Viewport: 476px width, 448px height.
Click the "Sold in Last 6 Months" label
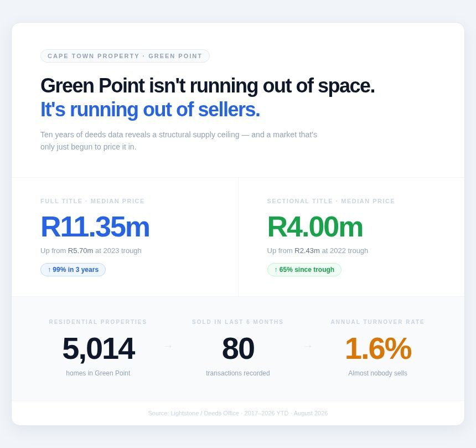click(x=237, y=322)
